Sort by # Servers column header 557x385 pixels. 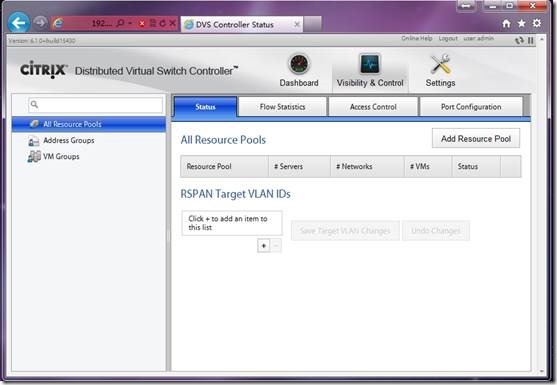coord(299,166)
